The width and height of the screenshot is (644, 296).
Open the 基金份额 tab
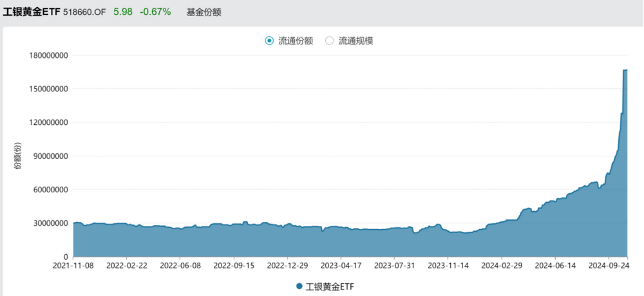(x=204, y=12)
